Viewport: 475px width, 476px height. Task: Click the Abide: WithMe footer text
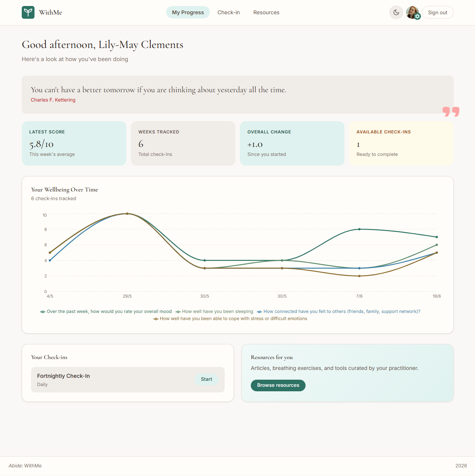(25, 466)
